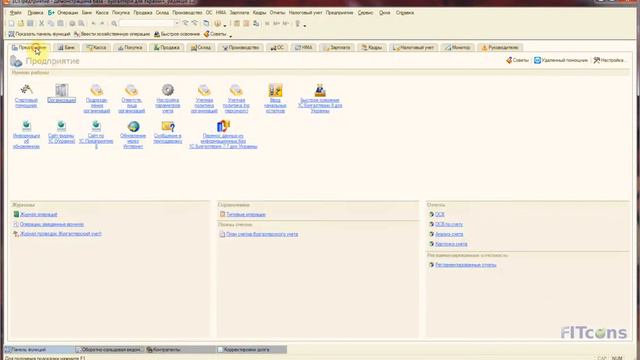640x360 pixels.
Task: Click Ввести хозяйственную операцию button
Action: click(112, 34)
